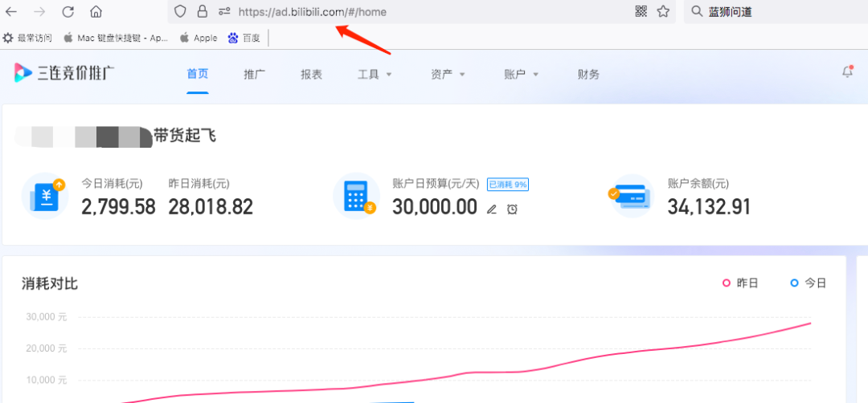The height and width of the screenshot is (403, 868).
Task: Click the QR code icon in address bar
Action: pos(641,11)
